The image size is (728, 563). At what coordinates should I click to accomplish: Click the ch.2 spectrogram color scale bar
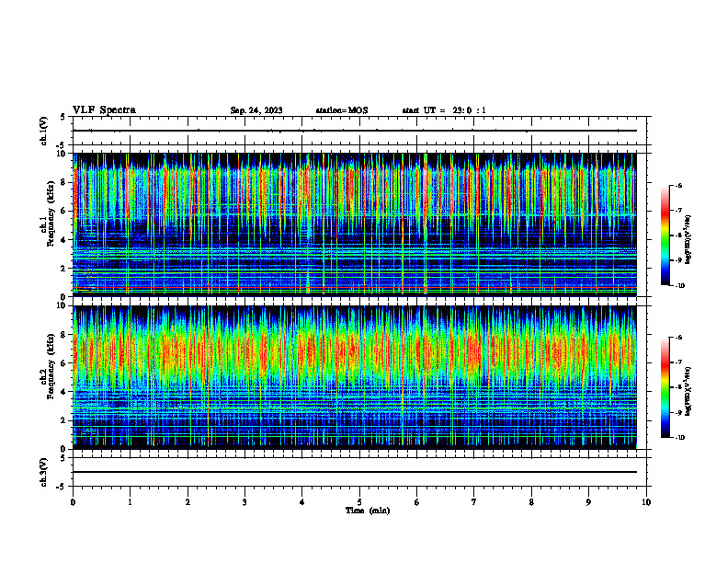pyautogui.click(x=665, y=387)
